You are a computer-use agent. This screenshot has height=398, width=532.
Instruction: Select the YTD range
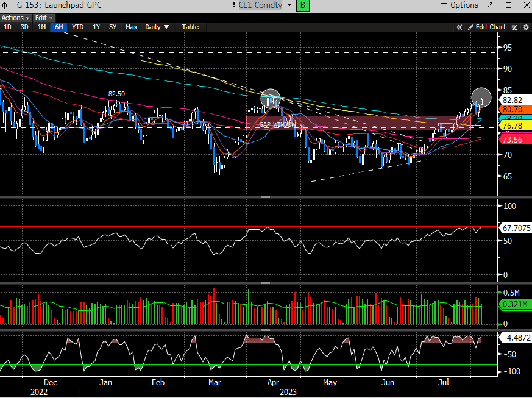click(x=77, y=27)
